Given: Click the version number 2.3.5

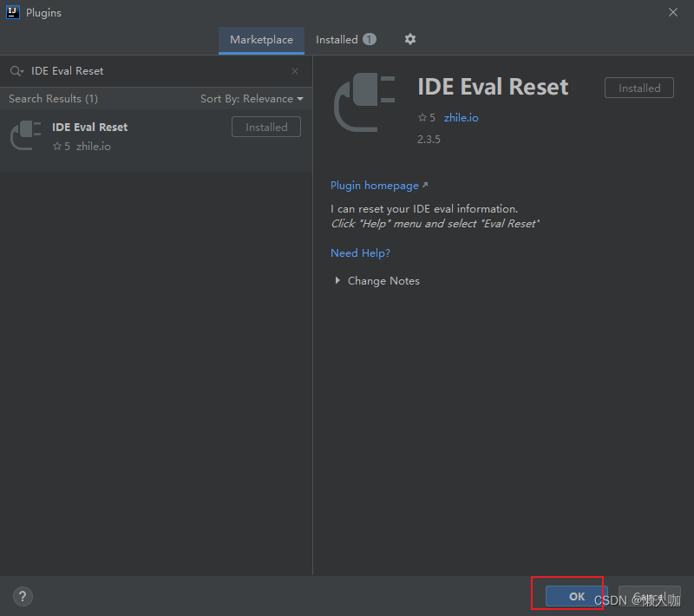Looking at the screenshot, I should (429, 140).
